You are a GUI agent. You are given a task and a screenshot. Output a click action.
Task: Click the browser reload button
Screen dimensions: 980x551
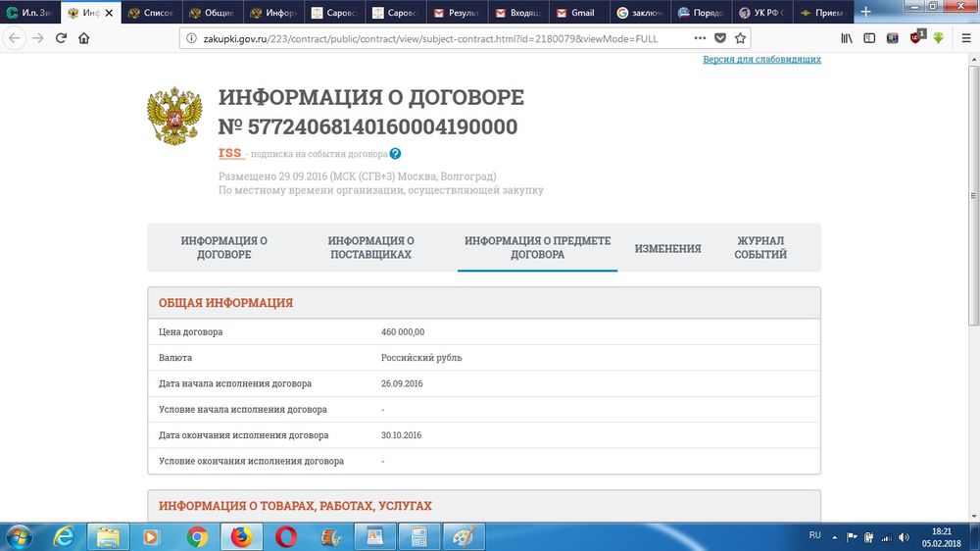click(x=61, y=38)
